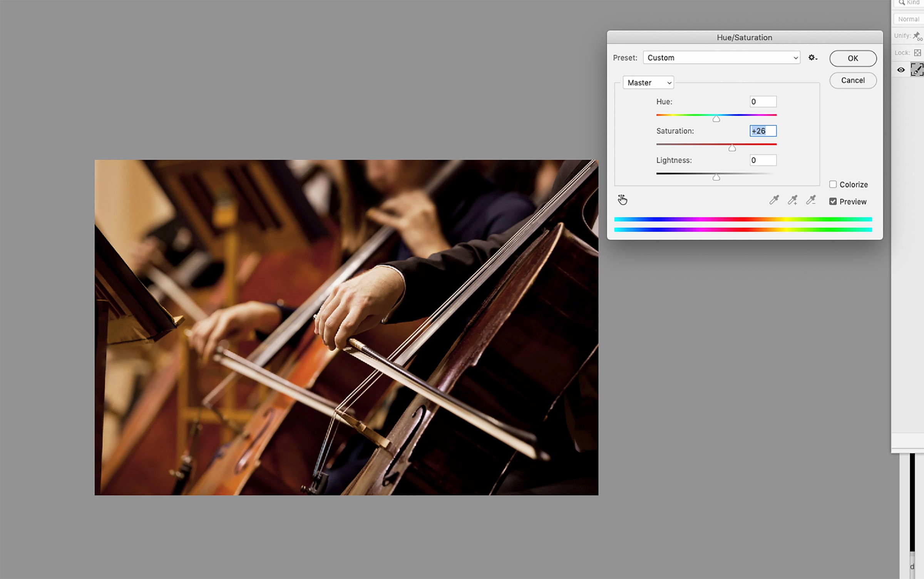The height and width of the screenshot is (579, 924).
Task: Confirm changes with the OK button
Action: click(853, 58)
